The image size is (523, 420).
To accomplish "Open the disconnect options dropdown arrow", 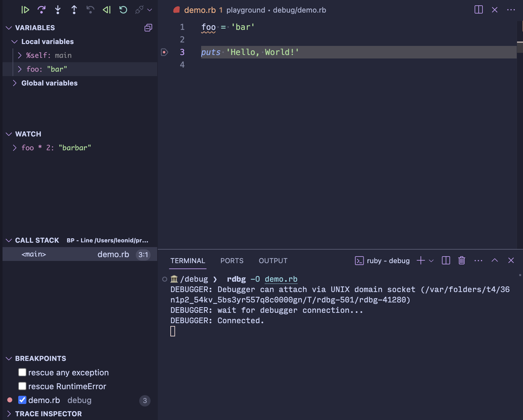I will pos(150,10).
